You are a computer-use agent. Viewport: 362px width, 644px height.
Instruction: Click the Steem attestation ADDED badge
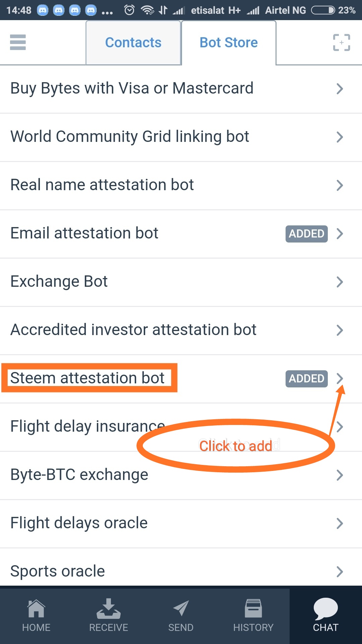[x=306, y=379]
